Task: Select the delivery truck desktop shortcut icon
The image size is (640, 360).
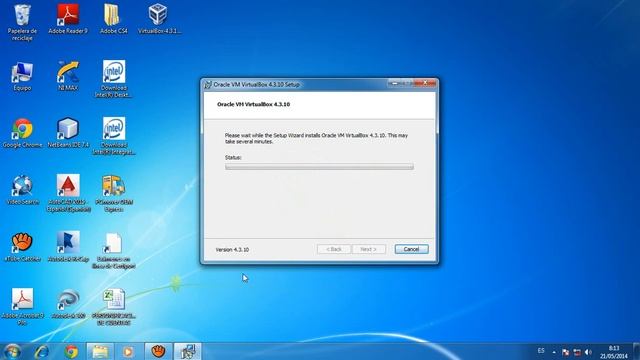Action: point(113,193)
